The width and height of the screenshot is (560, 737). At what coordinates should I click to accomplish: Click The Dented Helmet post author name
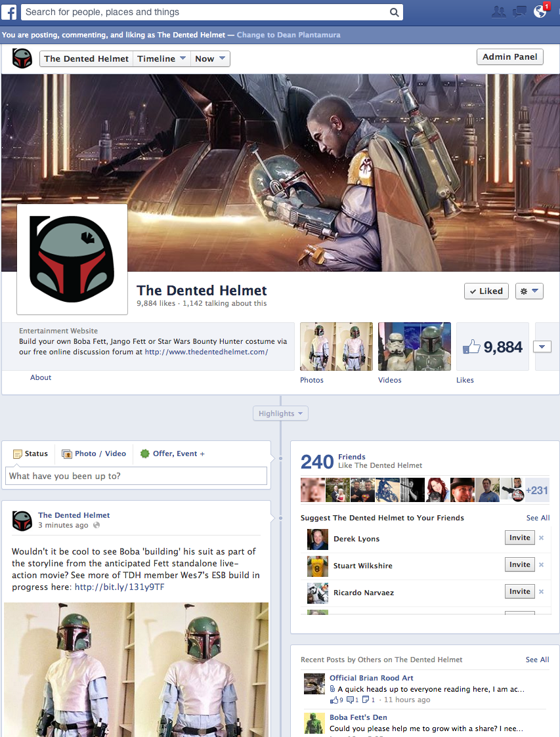coord(74,515)
